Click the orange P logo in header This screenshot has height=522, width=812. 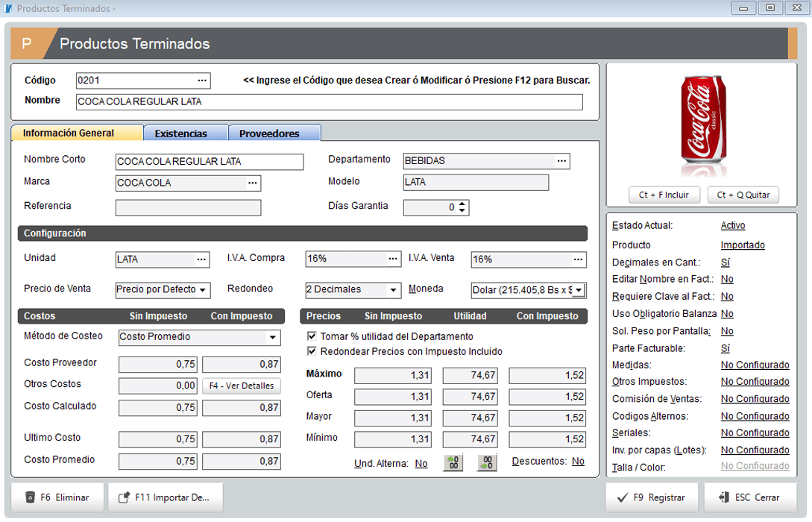click(27, 43)
